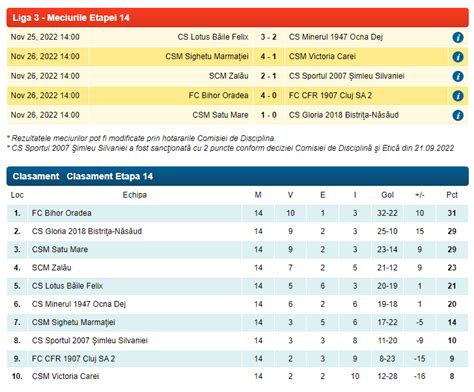The image size is (474, 392).
Task: Click the 31 points value
Action: (x=452, y=213)
